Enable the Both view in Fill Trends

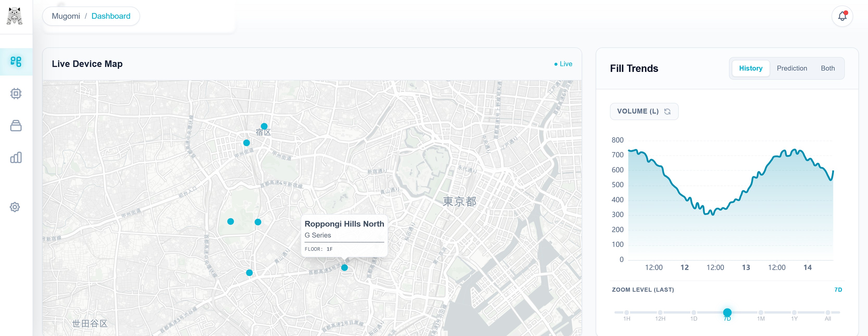point(828,68)
